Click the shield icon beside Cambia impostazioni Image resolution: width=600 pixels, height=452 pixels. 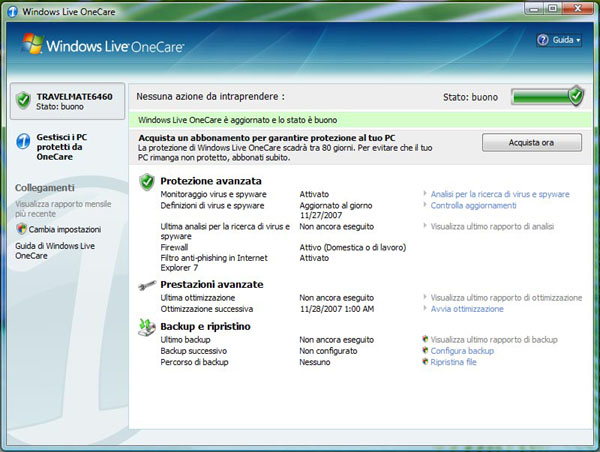[x=21, y=229]
